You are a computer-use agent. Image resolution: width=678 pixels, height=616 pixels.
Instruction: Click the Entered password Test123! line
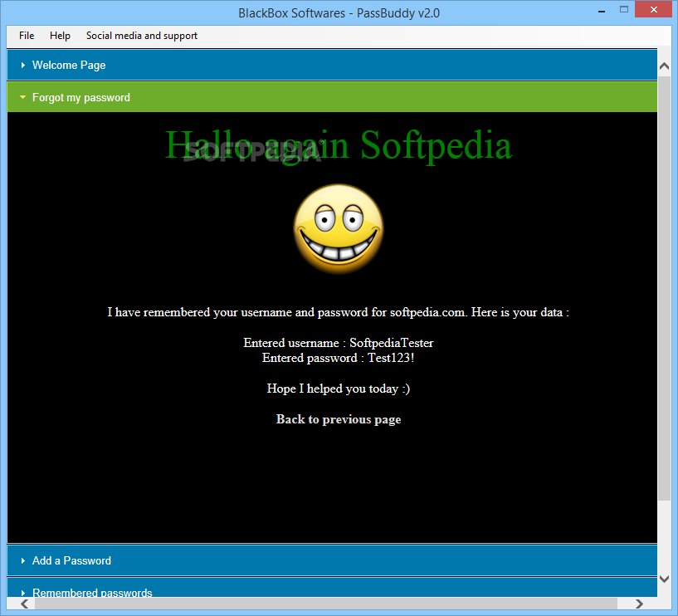[339, 358]
